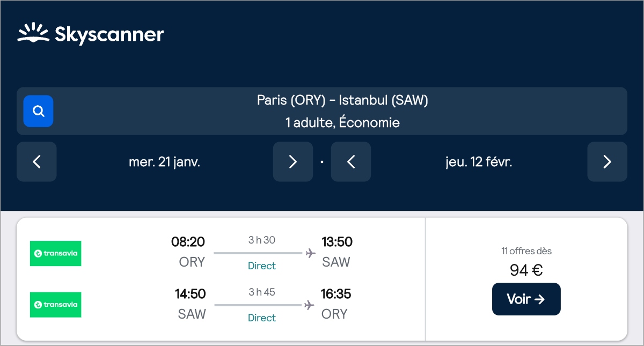Click the Skyscanner logo
This screenshot has height=346, width=644.
click(90, 34)
